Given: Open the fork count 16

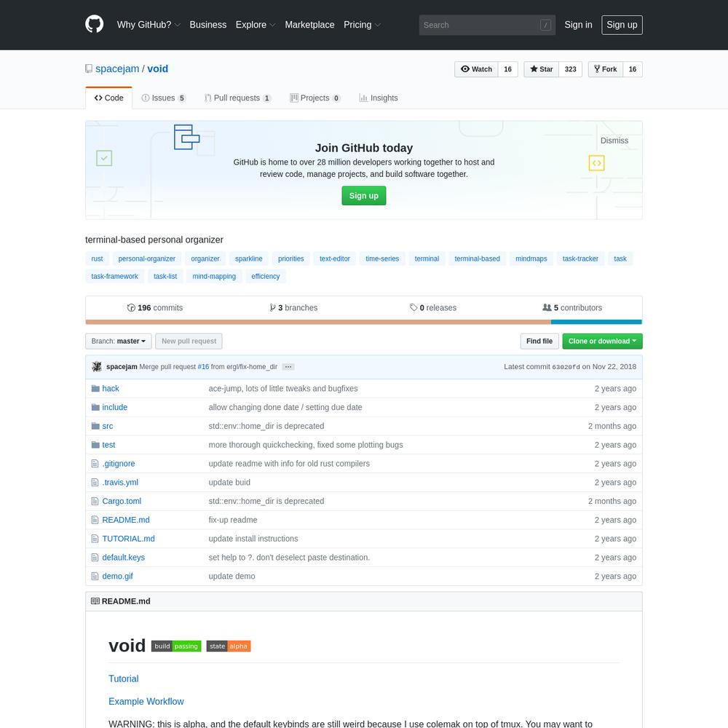Looking at the screenshot, I should (633, 69).
